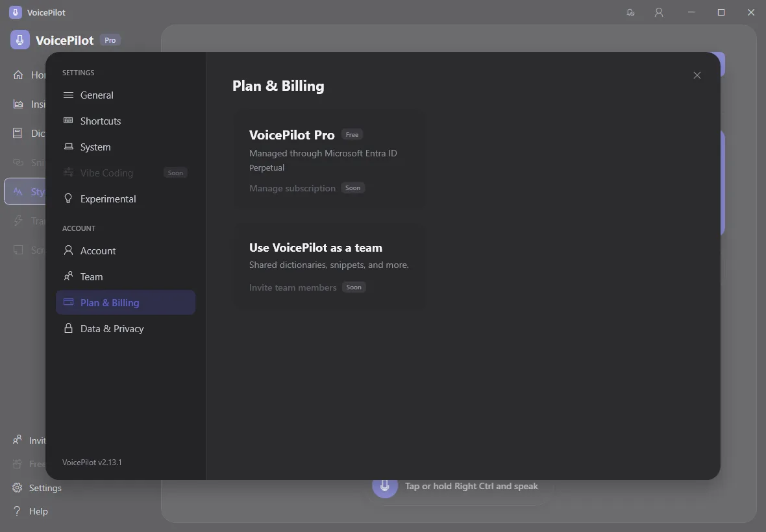Click the VoicePilot microphone logo
The image size is (766, 532).
coord(20,40)
